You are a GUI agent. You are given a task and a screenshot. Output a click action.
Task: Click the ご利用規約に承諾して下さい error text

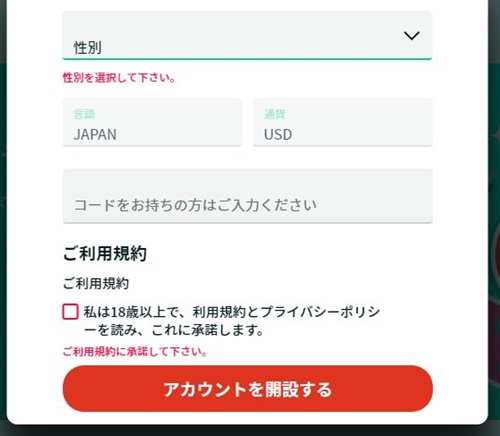[x=135, y=351]
